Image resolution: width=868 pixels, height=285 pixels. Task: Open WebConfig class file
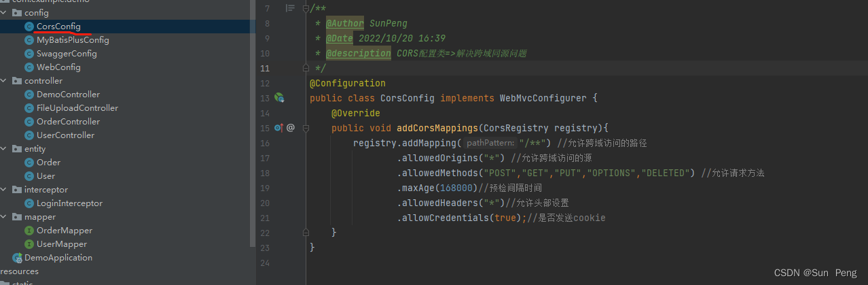point(58,67)
